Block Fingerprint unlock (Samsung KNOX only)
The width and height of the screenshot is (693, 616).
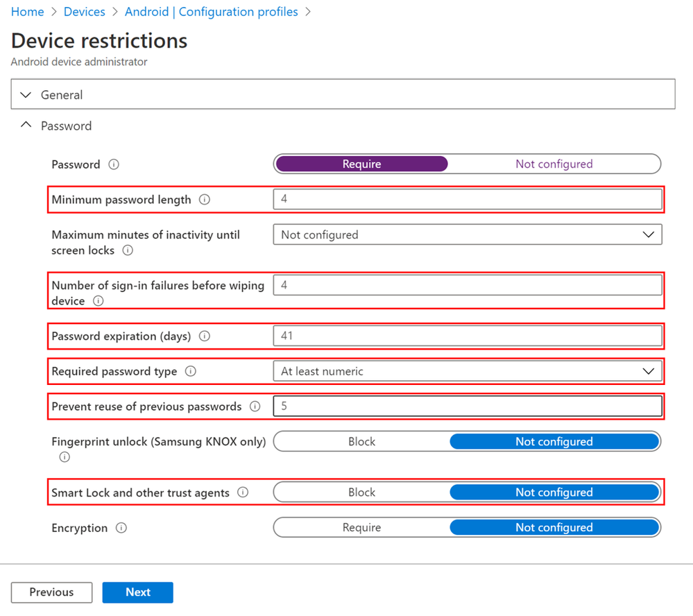coord(361,441)
